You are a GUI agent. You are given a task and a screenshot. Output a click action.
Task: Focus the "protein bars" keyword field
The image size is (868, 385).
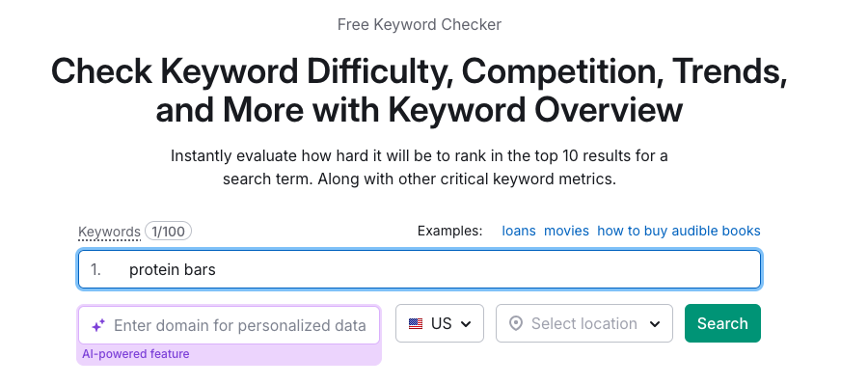coord(420,270)
